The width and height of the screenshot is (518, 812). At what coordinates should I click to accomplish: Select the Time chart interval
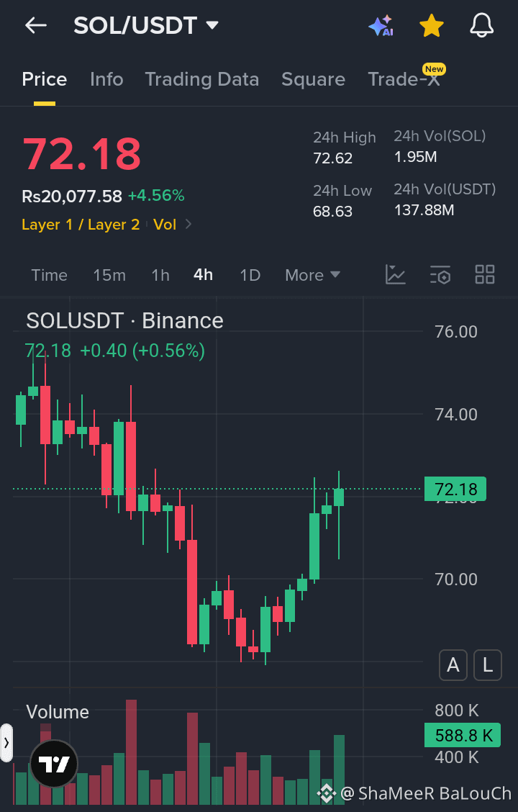(x=49, y=275)
